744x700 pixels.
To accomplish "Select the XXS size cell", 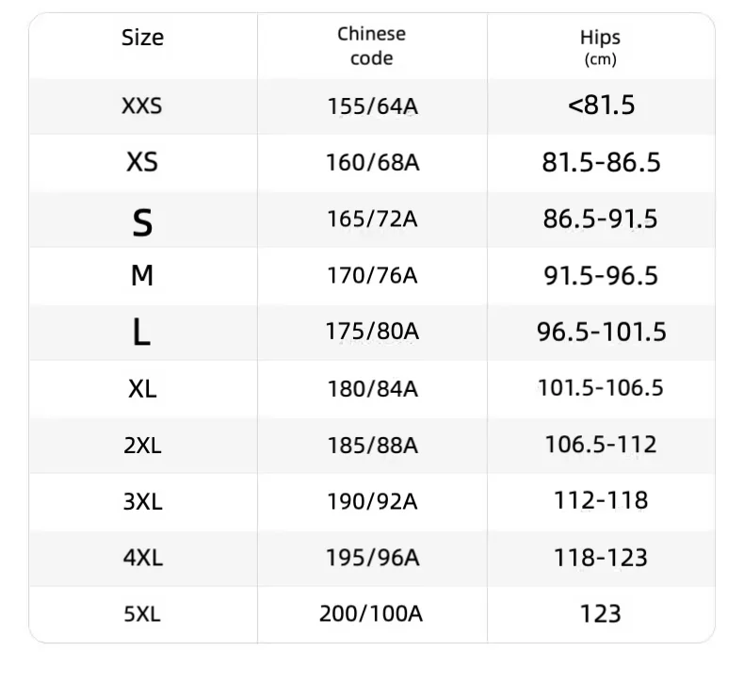I will point(142,106).
